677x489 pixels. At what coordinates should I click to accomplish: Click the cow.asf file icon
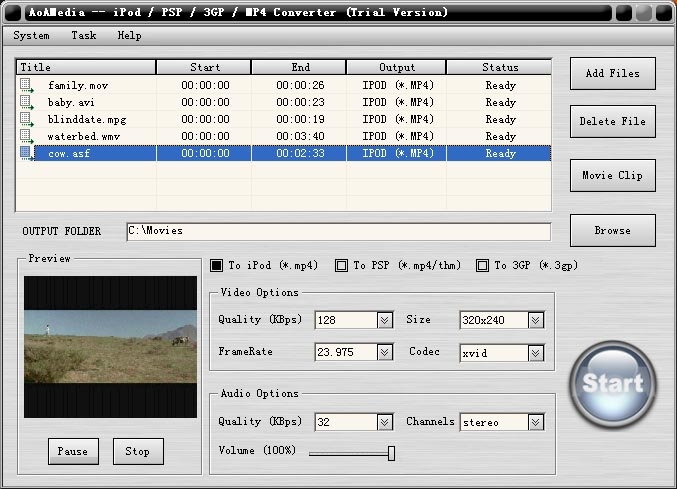pyautogui.click(x=26, y=153)
